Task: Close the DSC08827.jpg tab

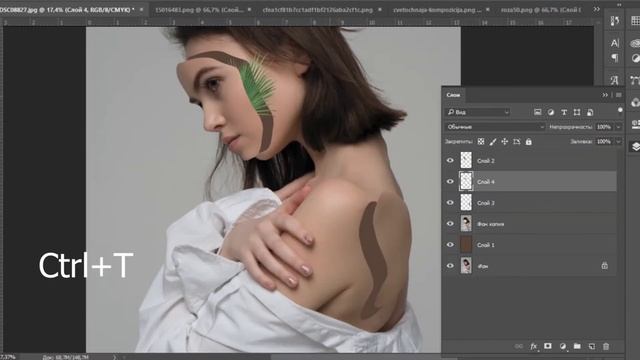Action: (x=142, y=9)
